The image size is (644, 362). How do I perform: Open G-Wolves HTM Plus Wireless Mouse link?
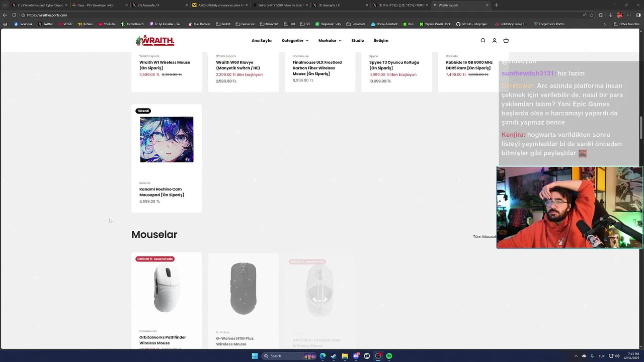234,341
